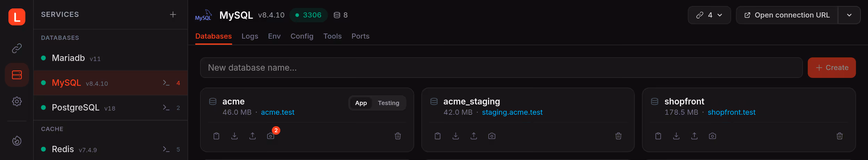Open settings gear in left rail

click(x=17, y=102)
